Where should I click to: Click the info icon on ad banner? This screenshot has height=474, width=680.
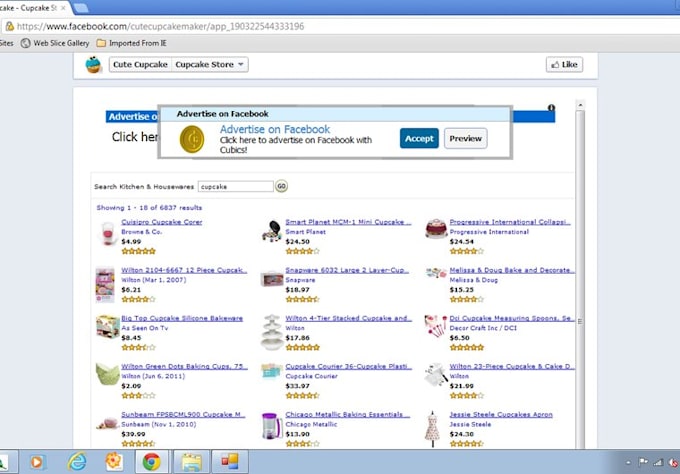551,108
